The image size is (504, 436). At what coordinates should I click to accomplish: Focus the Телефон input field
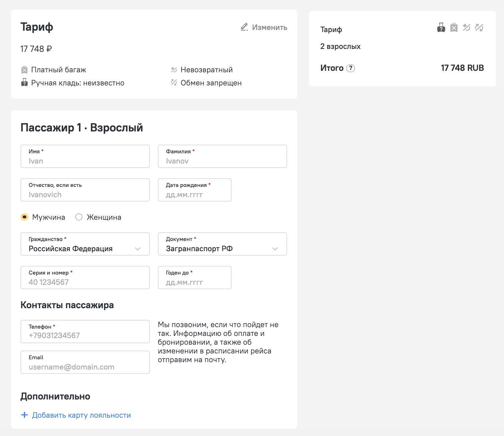85,332
